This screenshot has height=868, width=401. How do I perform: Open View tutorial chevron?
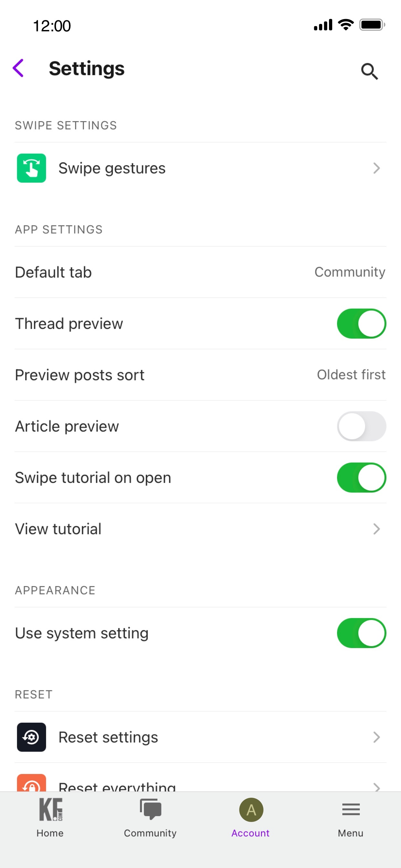376,529
